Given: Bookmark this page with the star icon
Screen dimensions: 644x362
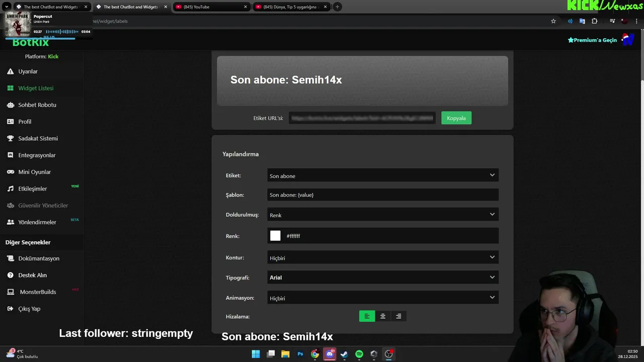Looking at the screenshot, I should 553,21.
